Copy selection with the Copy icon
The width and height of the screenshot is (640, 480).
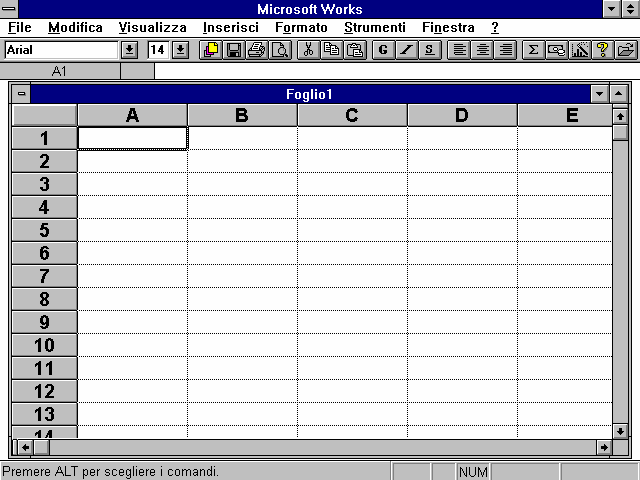point(331,50)
